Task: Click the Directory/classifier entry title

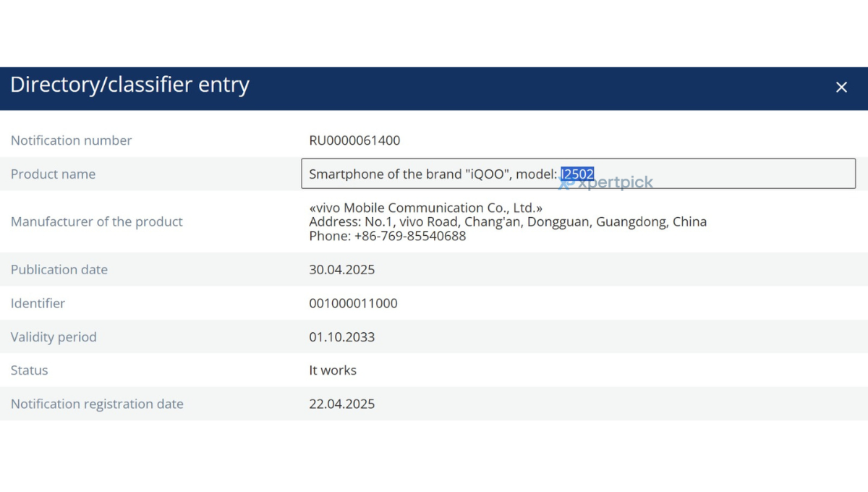Action: pyautogui.click(x=129, y=85)
